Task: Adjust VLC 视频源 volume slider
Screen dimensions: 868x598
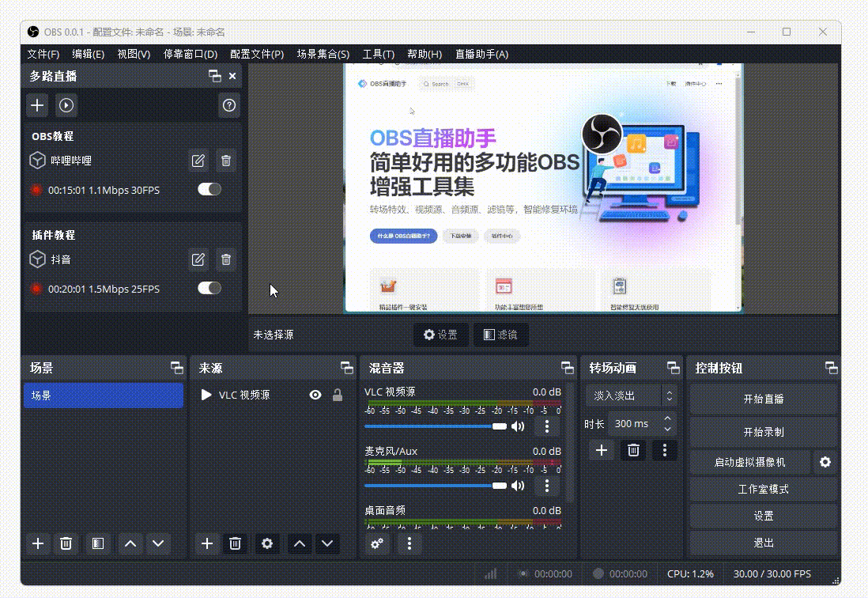Action: [x=435, y=426]
